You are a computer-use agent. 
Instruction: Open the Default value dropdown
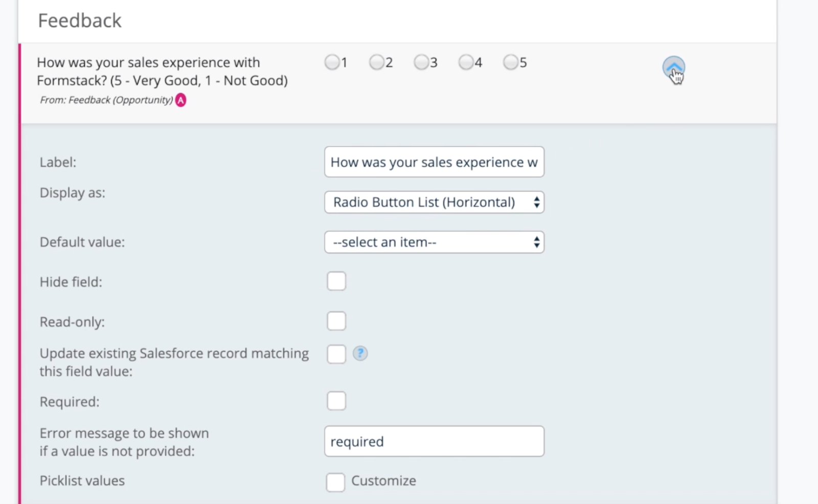pos(434,242)
